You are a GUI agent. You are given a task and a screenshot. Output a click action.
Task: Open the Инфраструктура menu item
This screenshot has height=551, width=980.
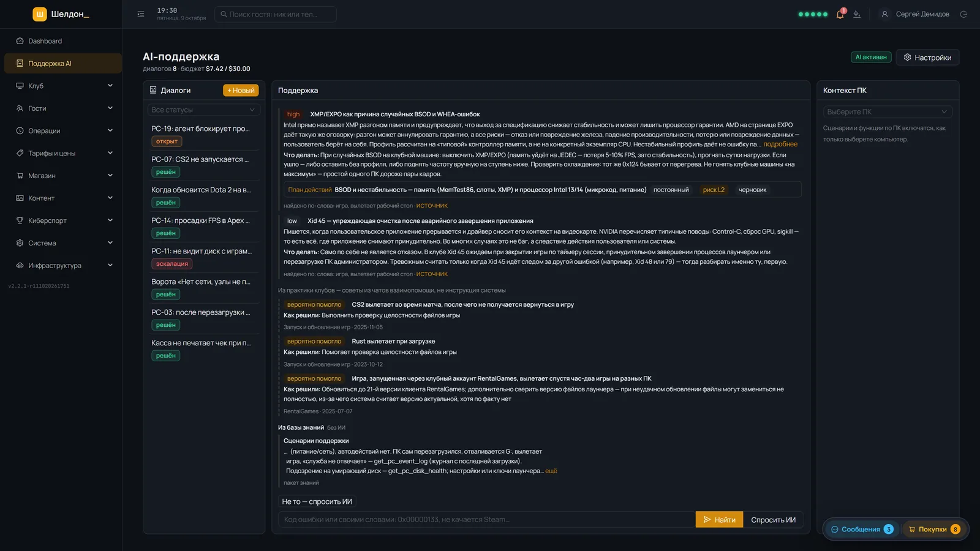pos(63,266)
